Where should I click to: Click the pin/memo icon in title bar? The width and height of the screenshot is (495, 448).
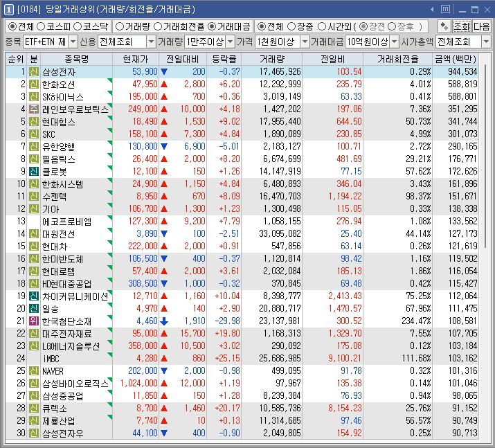pos(445,10)
